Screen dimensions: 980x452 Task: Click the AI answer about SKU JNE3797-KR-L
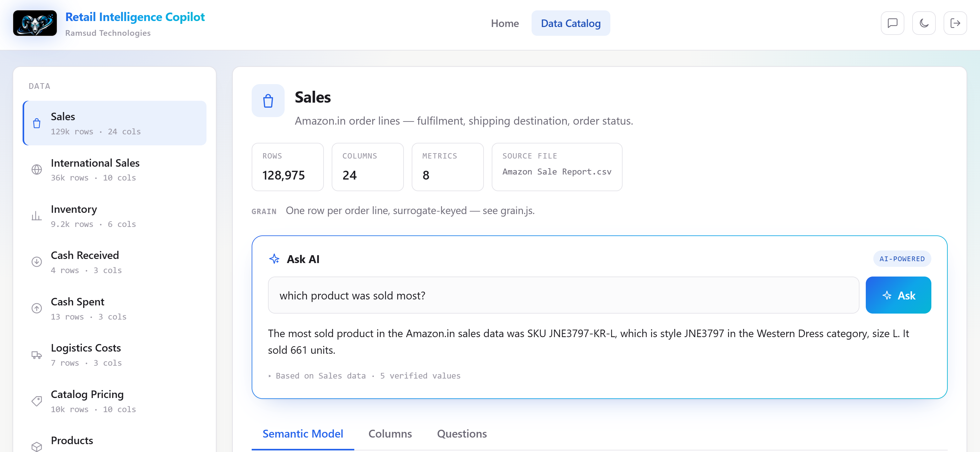[588, 342]
